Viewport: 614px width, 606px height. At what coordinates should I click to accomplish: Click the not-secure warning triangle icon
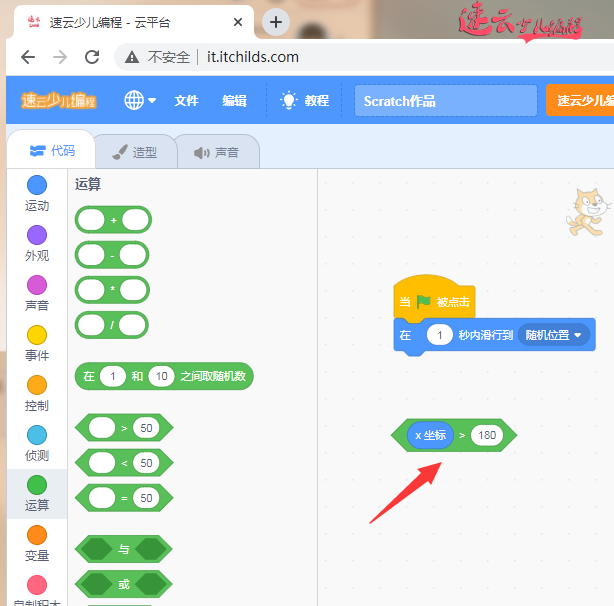click(132, 57)
